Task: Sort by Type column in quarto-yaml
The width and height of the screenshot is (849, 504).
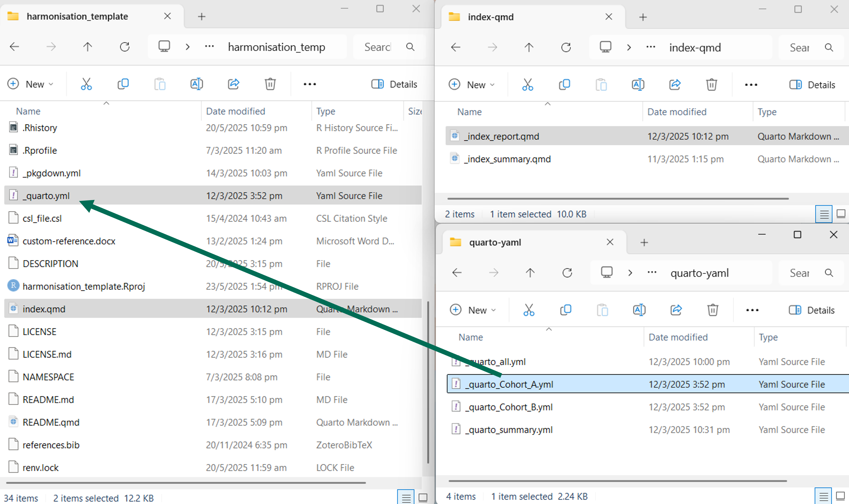Action: pos(768,337)
